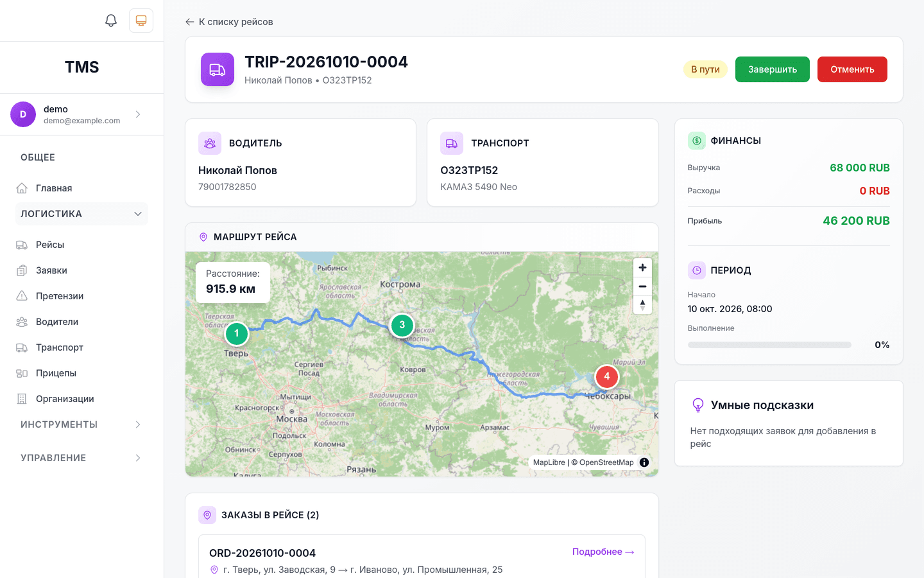Click the red Отменить button
Screen dimensions: 924x578
tap(852, 69)
